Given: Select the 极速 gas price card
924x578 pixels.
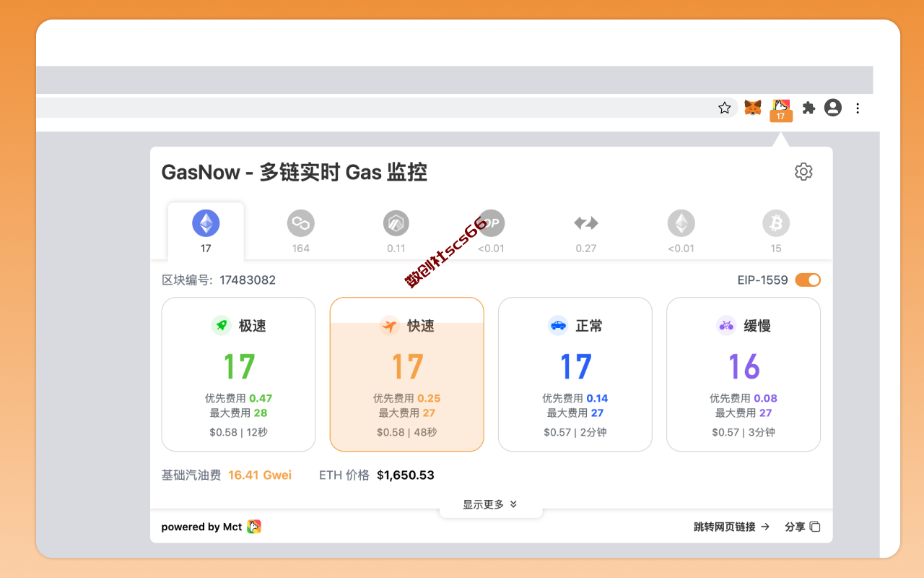Looking at the screenshot, I should (238, 374).
